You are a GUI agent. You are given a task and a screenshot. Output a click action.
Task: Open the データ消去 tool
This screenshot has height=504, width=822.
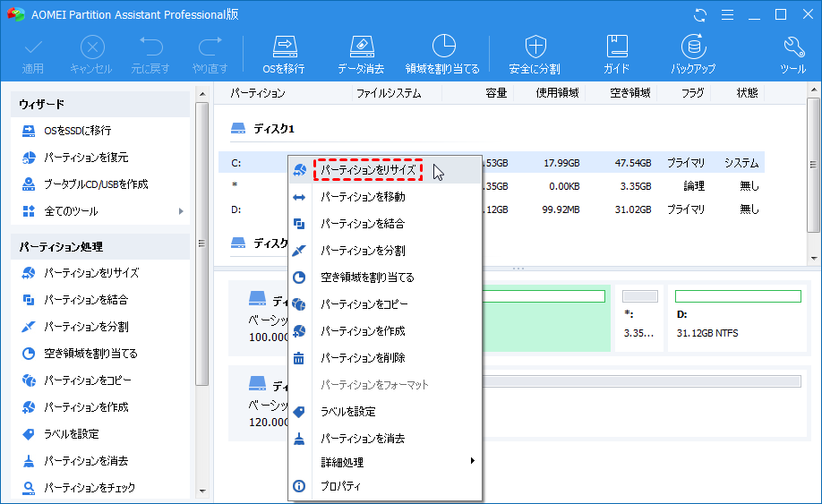tap(361, 55)
